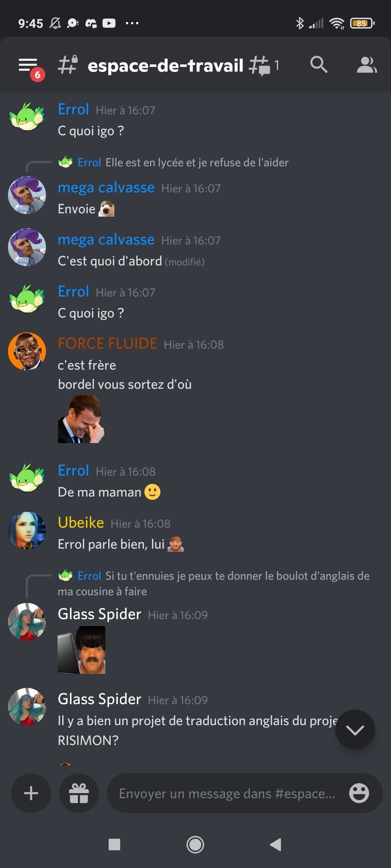The height and width of the screenshot is (868, 391).
Task: Tap the search magnifier icon
Action: point(319,65)
